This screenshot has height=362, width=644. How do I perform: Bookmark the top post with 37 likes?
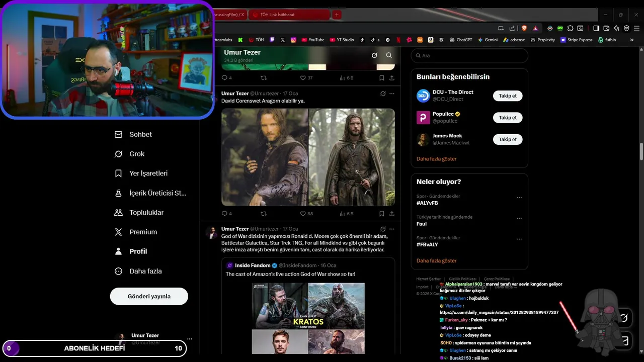point(381,78)
